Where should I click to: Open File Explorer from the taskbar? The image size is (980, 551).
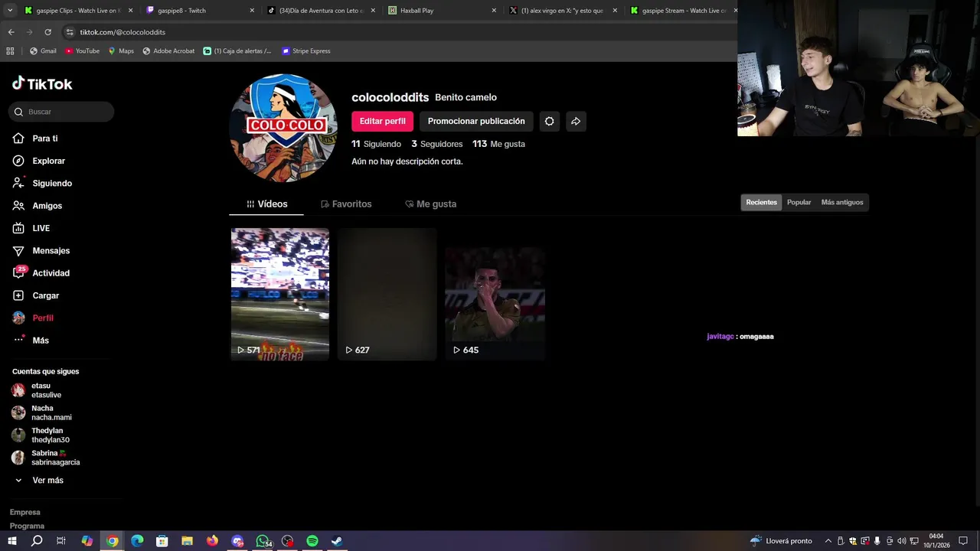tap(187, 541)
